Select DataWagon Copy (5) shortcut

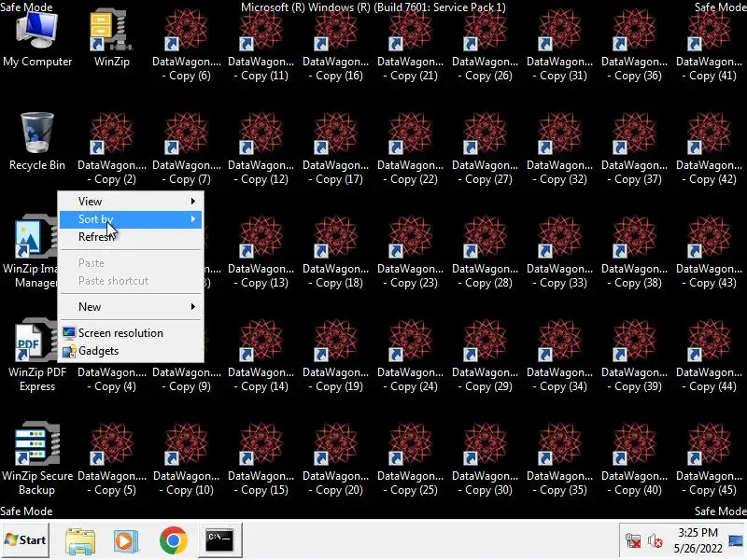click(x=112, y=459)
